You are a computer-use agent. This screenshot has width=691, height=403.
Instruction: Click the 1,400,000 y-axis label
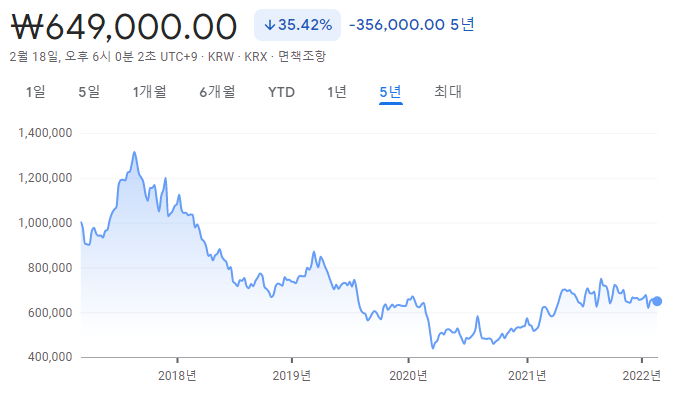tap(45, 133)
